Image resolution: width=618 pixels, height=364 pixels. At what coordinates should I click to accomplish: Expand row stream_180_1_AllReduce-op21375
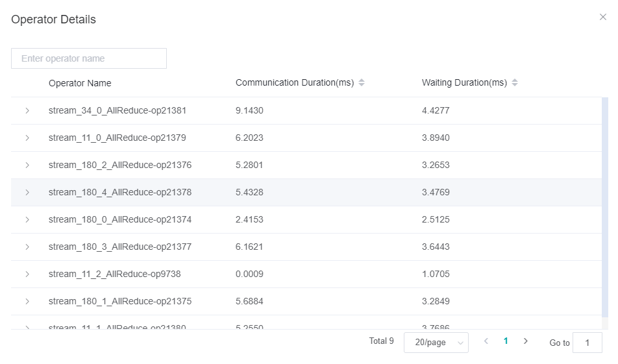27,302
